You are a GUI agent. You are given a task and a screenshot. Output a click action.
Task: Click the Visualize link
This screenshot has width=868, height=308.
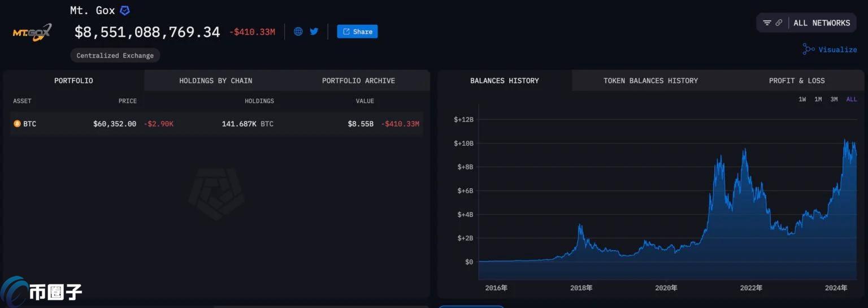tap(837, 49)
